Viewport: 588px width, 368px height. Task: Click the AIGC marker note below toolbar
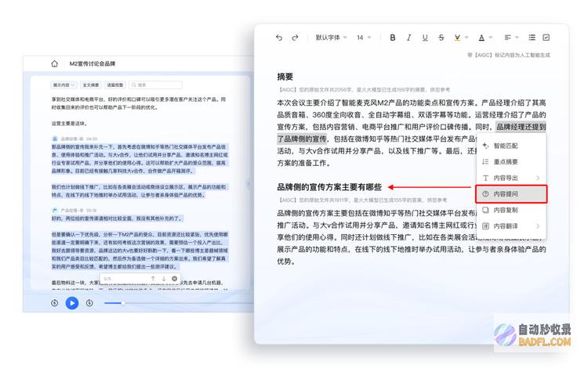tap(509, 55)
